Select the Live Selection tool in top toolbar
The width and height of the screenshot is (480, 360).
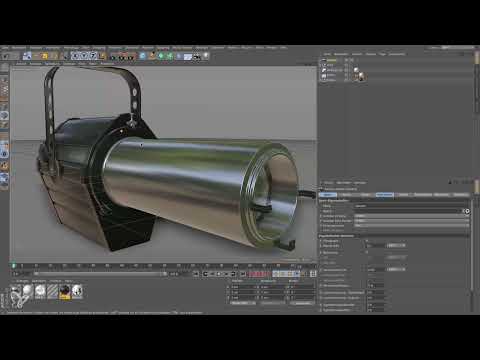[x=27, y=56]
